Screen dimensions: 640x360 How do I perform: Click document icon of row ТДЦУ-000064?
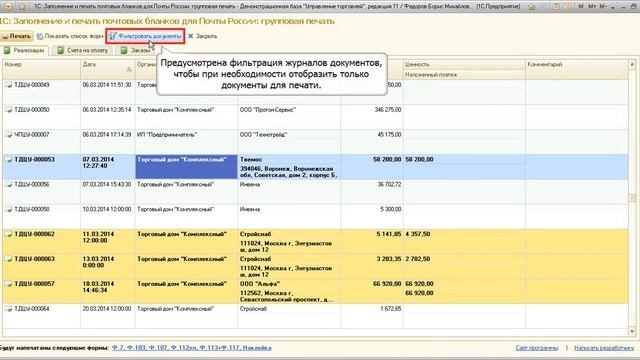9,309
